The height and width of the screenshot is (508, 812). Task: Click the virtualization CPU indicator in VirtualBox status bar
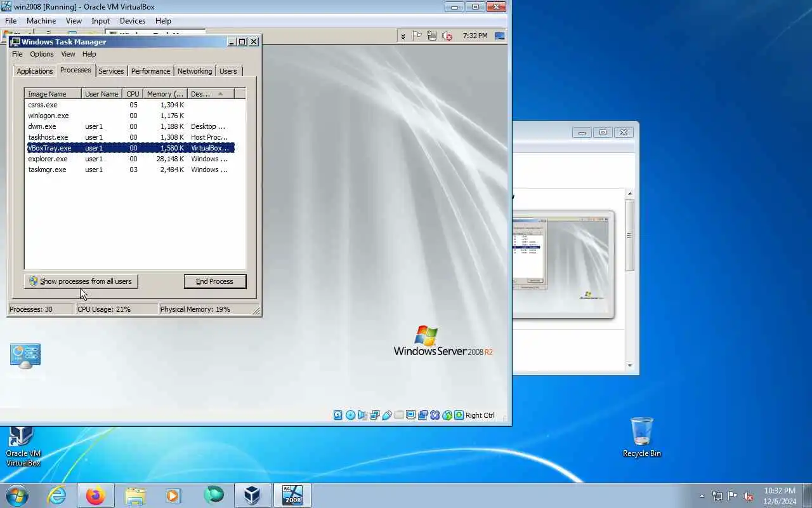(x=435, y=415)
